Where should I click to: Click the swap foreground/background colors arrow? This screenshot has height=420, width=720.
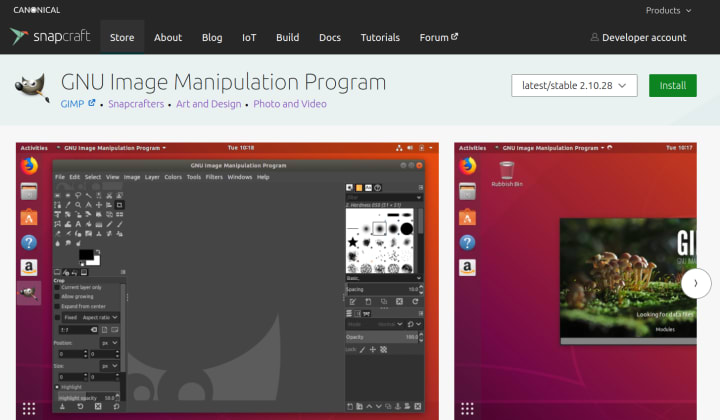[98, 252]
